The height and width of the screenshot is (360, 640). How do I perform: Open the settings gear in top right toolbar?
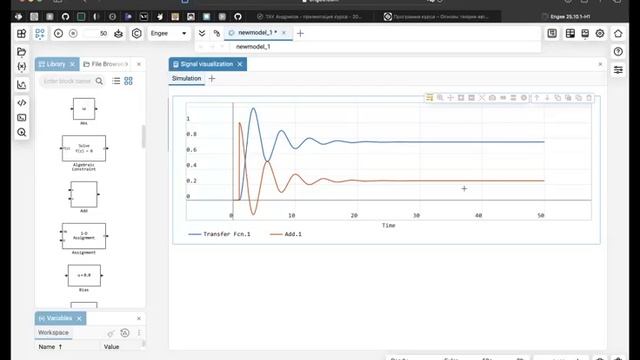click(x=600, y=33)
